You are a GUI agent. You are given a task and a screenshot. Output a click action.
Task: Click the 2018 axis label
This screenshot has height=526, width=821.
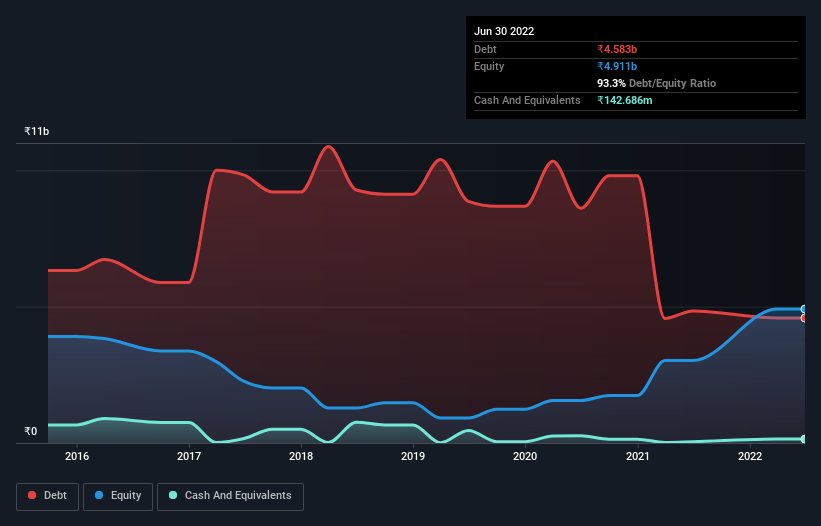point(301,456)
